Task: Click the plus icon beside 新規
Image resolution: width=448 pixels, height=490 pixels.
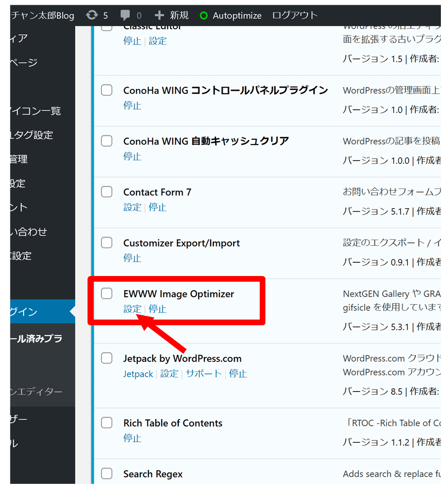Action: coord(159,15)
